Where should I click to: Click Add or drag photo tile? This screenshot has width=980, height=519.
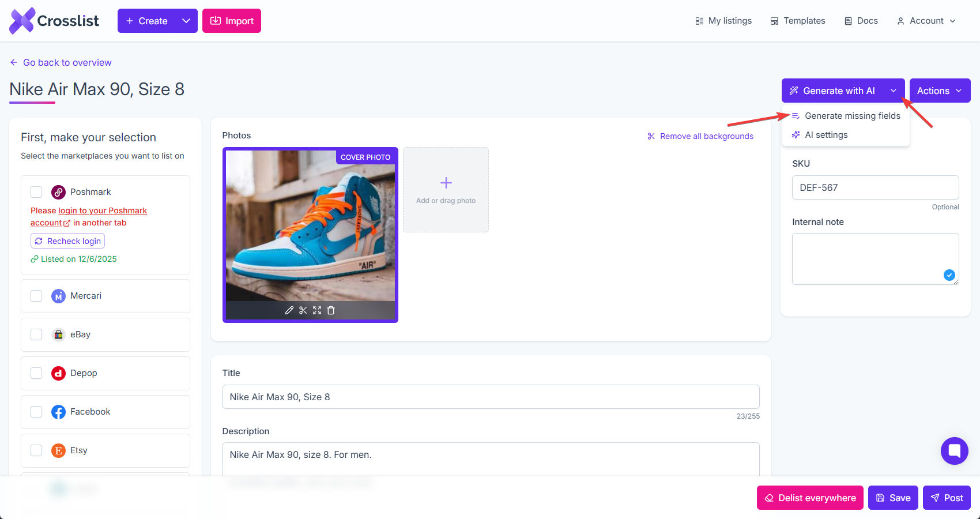[x=446, y=190]
